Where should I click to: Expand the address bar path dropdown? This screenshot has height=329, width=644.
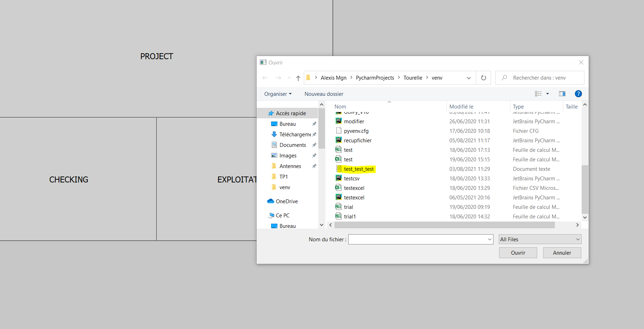pos(469,78)
